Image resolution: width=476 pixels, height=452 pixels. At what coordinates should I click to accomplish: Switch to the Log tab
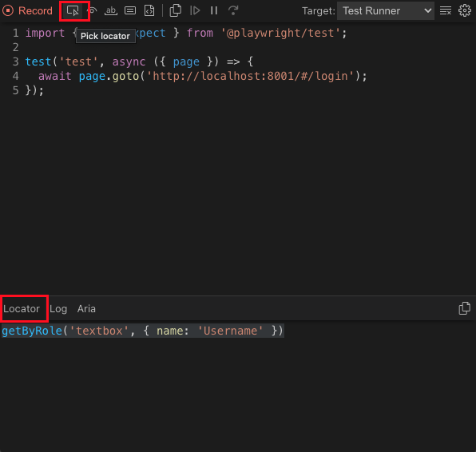point(58,309)
